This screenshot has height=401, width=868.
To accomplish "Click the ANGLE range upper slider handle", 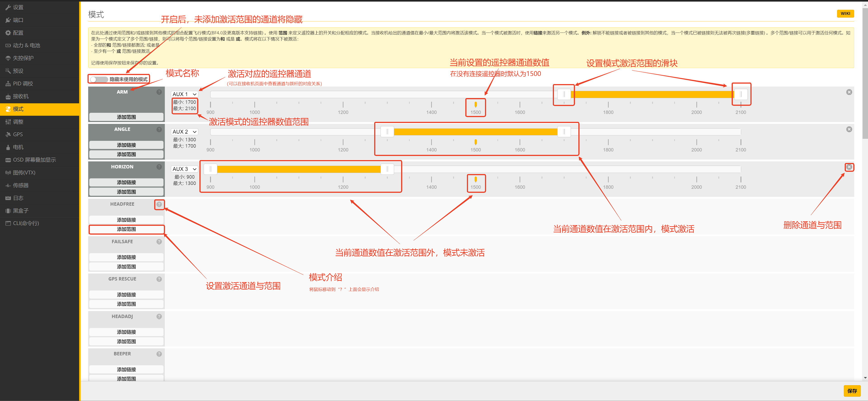I will 564,132.
